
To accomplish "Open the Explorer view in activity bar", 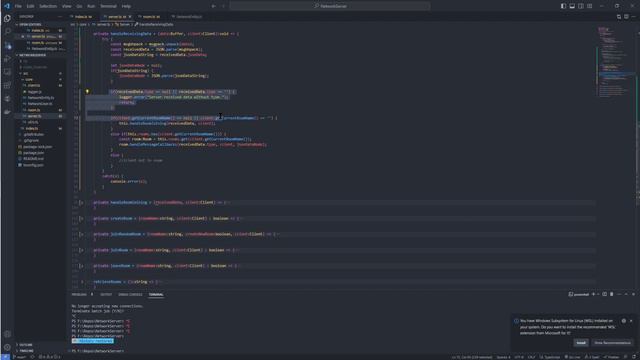I will tap(7, 18).
